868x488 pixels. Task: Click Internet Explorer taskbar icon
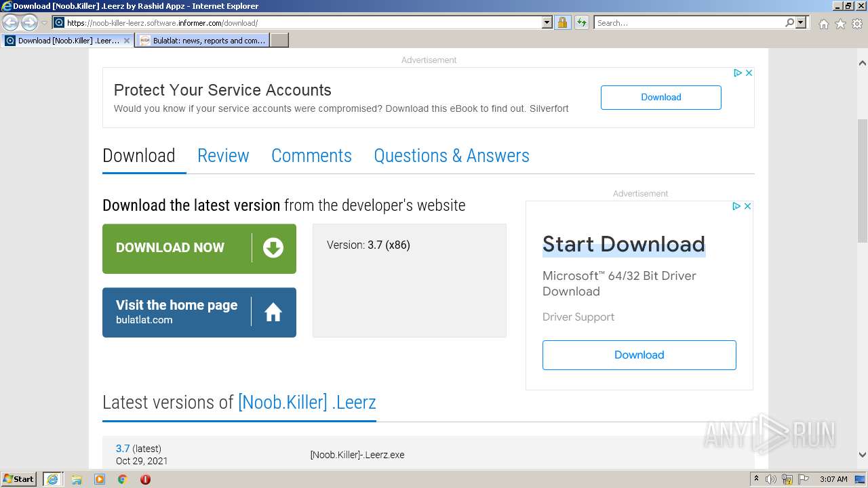tap(52, 479)
